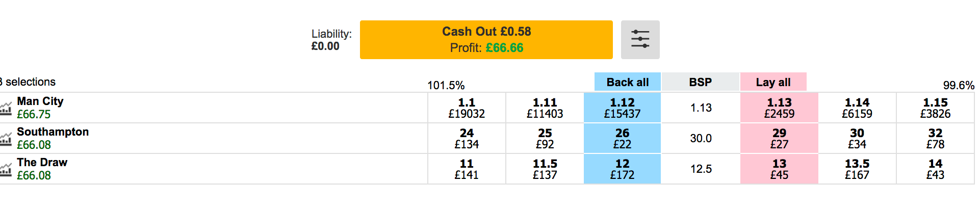This screenshot has width=980, height=209.
Task: Open the Southampton price graph icon
Action: pyautogui.click(x=6, y=139)
